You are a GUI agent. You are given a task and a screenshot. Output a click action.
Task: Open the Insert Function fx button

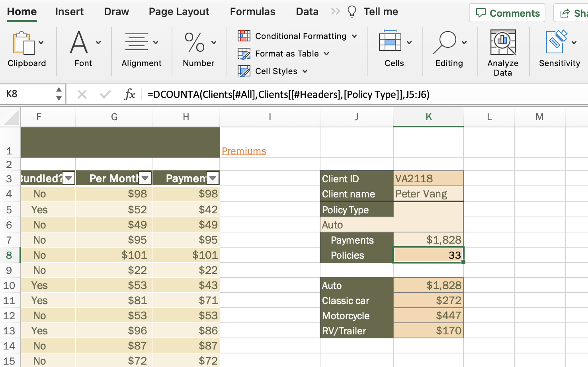click(x=129, y=94)
